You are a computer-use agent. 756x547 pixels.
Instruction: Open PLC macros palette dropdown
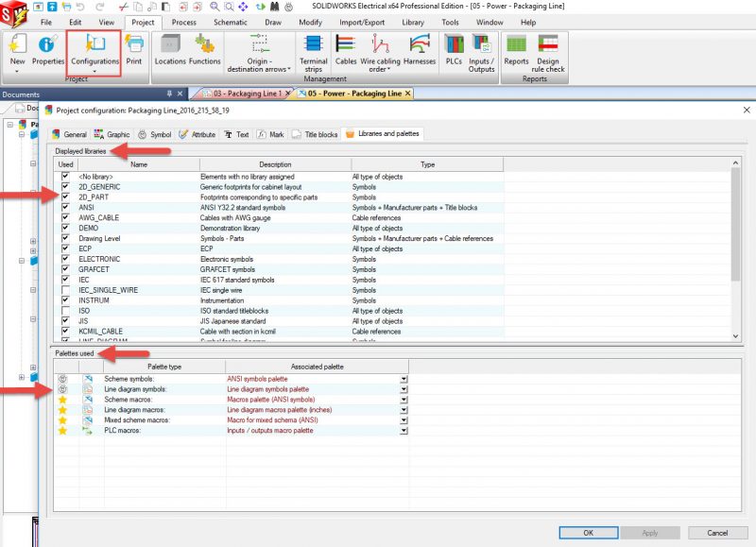point(404,431)
